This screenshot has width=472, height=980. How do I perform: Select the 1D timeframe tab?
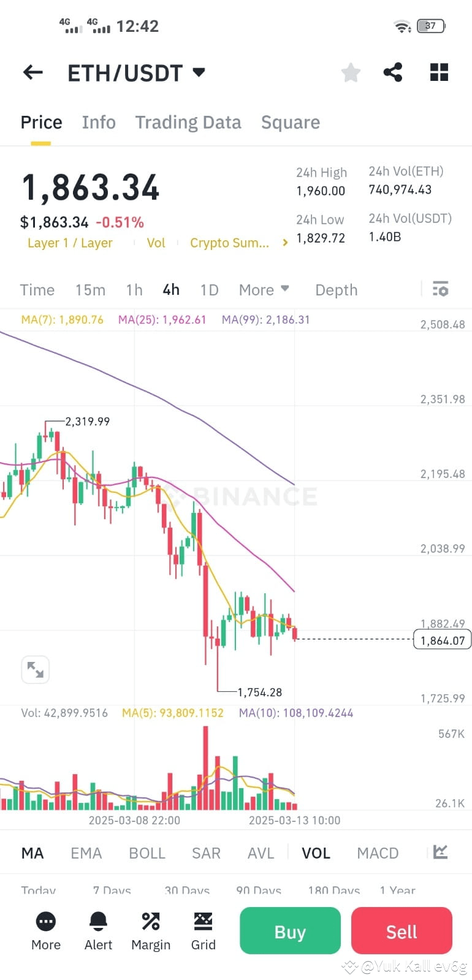click(x=209, y=289)
